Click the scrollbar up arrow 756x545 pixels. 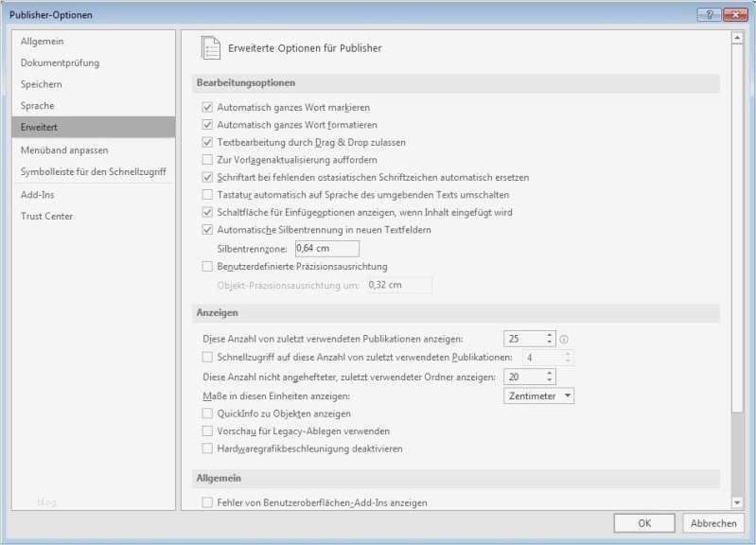pos(737,38)
